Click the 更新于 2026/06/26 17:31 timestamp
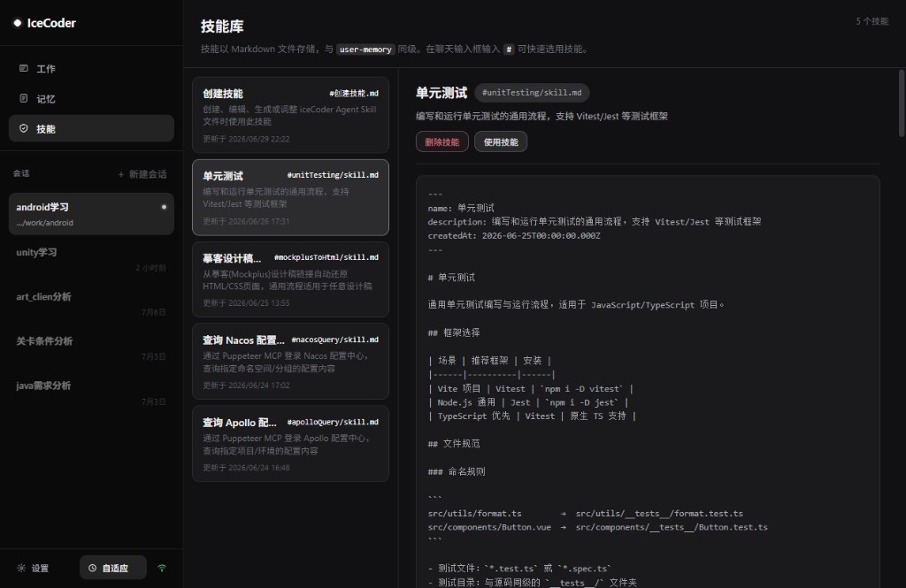Viewport: 906px width, 588px height. tap(246, 221)
